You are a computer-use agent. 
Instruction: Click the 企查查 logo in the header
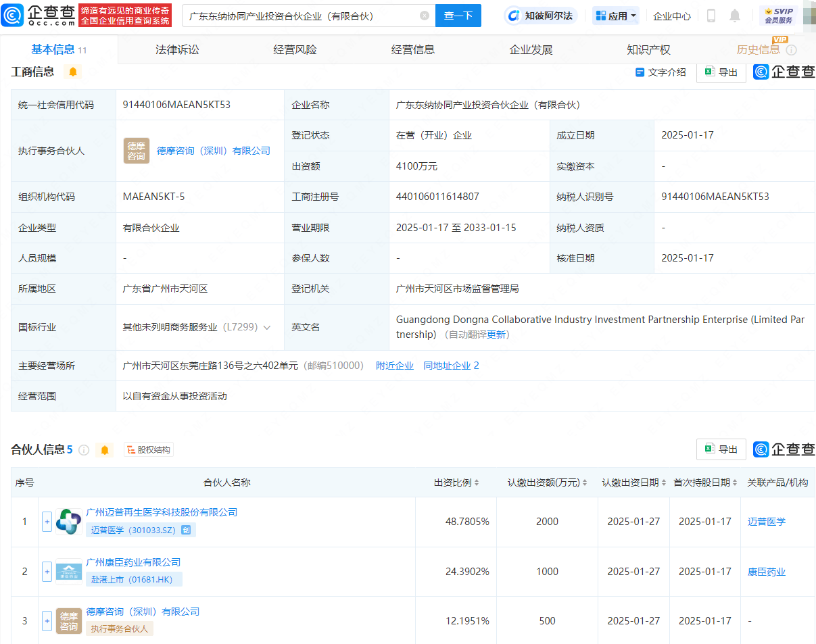39,15
